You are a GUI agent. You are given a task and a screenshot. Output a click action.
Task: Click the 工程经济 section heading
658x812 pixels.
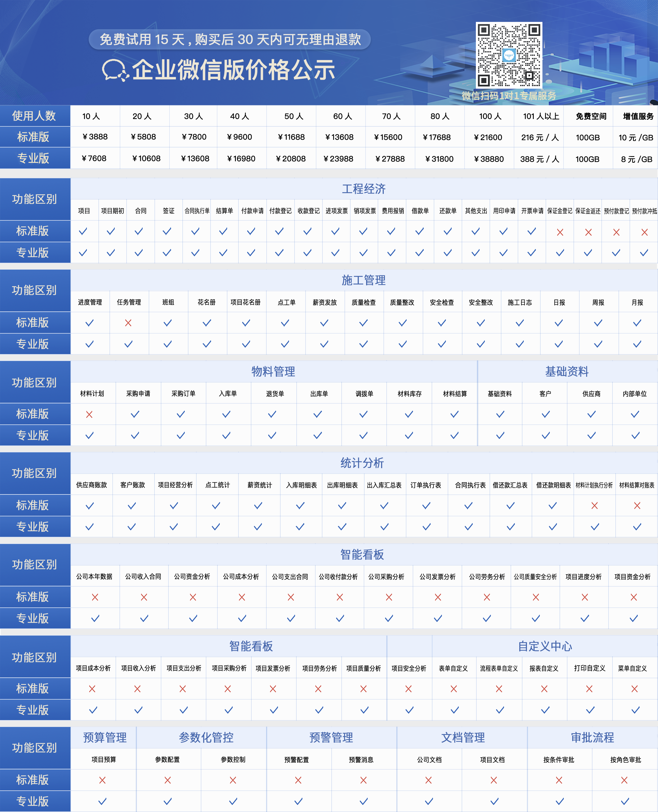(x=363, y=189)
